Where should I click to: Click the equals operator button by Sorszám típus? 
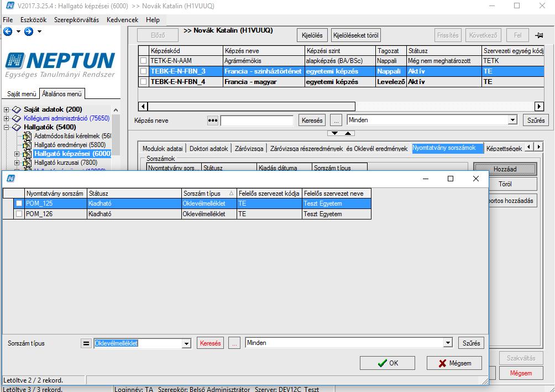click(86, 343)
